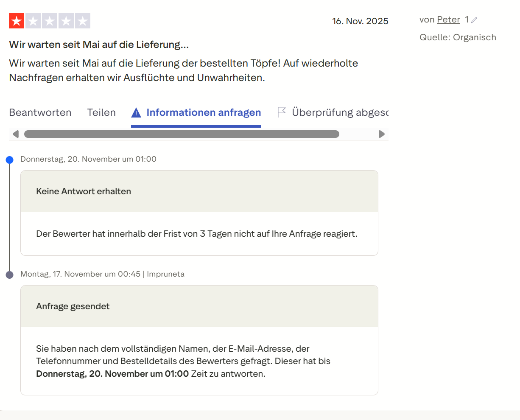Click the warning triangle beside Informationen anfragen
This screenshot has height=420, width=520.
136,113
